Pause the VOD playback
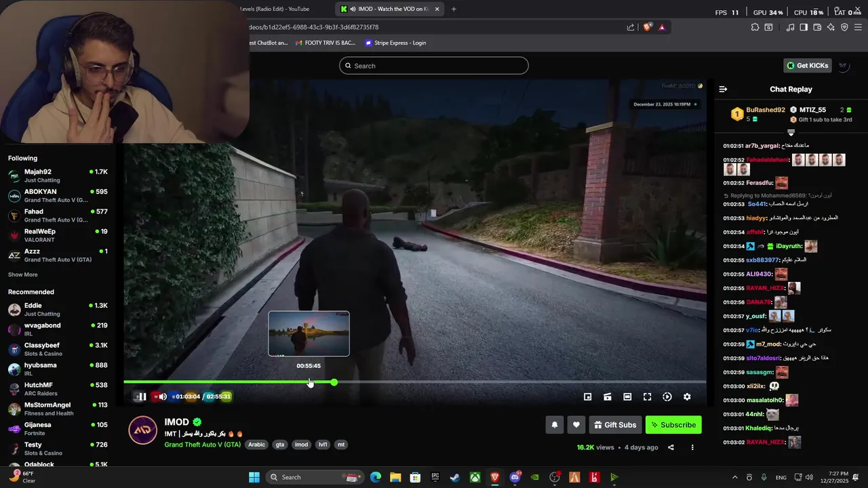The height and width of the screenshot is (488, 868). pos(142,397)
